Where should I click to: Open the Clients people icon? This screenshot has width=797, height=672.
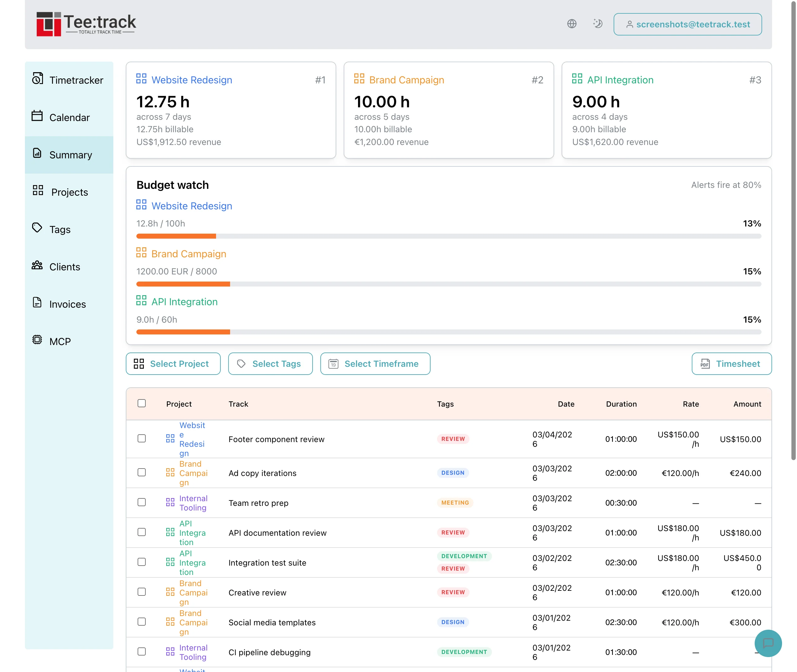click(x=37, y=265)
